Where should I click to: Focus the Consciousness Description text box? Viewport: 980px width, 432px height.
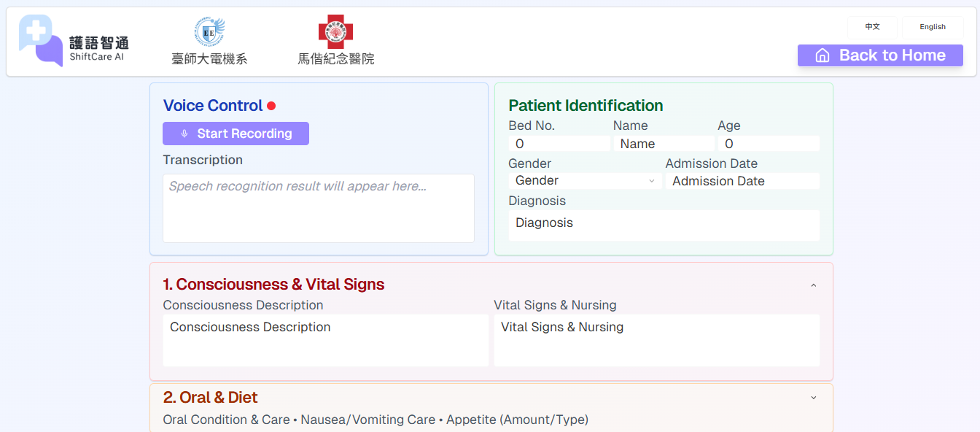pyautogui.click(x=325, y=340)
